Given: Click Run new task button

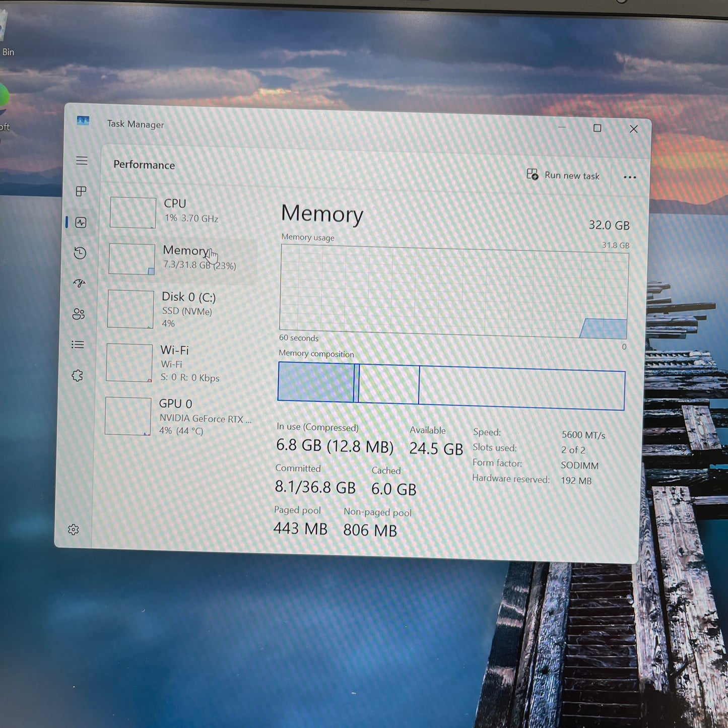Looking at the screenshot, I should click(563, 175).
